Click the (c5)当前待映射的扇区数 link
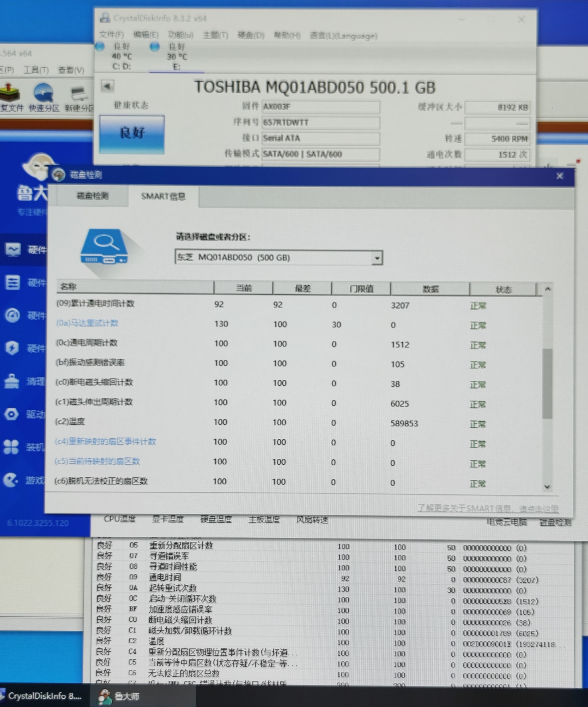The height and width of the screenshot is (707, 588). [97, 461]
